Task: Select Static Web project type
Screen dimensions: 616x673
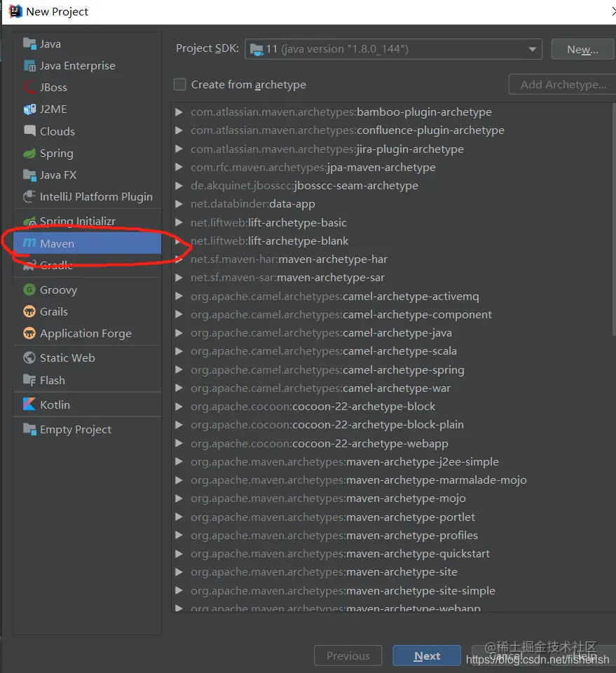Action: (88, 358)
